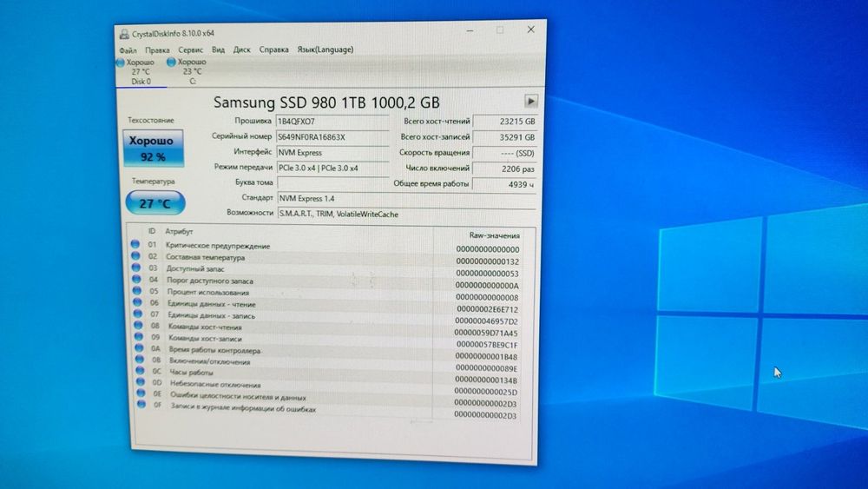
Task: Select the Включения/отключения row text
Action: [210, 362]
